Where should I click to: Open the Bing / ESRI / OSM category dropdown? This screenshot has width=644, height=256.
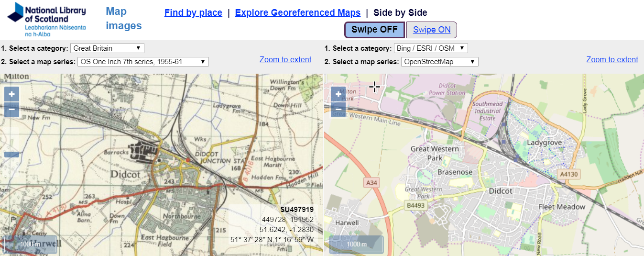coord(431,48)
